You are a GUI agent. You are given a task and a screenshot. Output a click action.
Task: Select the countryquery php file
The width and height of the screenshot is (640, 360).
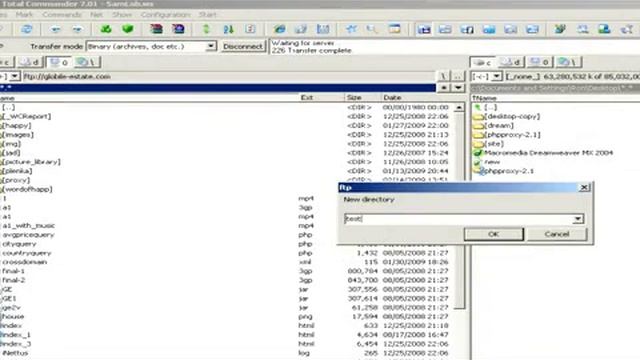(27, 253)
